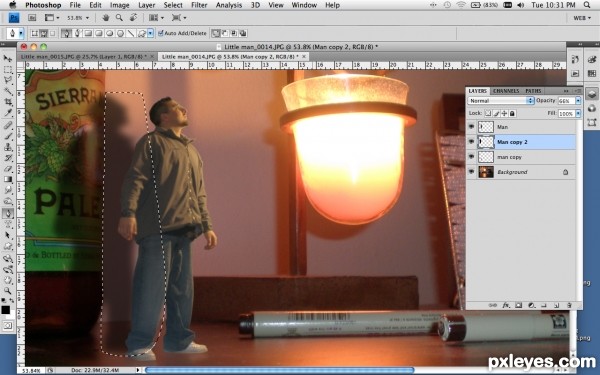Toggle lock transparent pixels
The image size is (600, 375).
(488, 113)
